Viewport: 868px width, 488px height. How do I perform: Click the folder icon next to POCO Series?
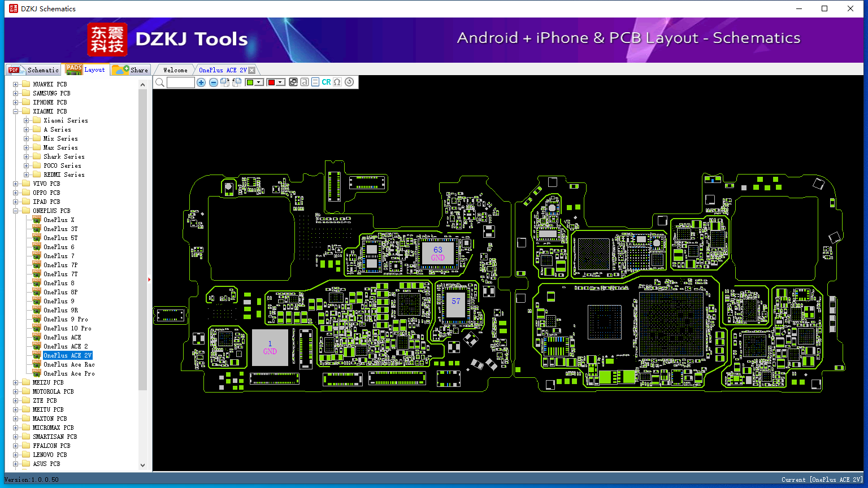coord(37,165)
